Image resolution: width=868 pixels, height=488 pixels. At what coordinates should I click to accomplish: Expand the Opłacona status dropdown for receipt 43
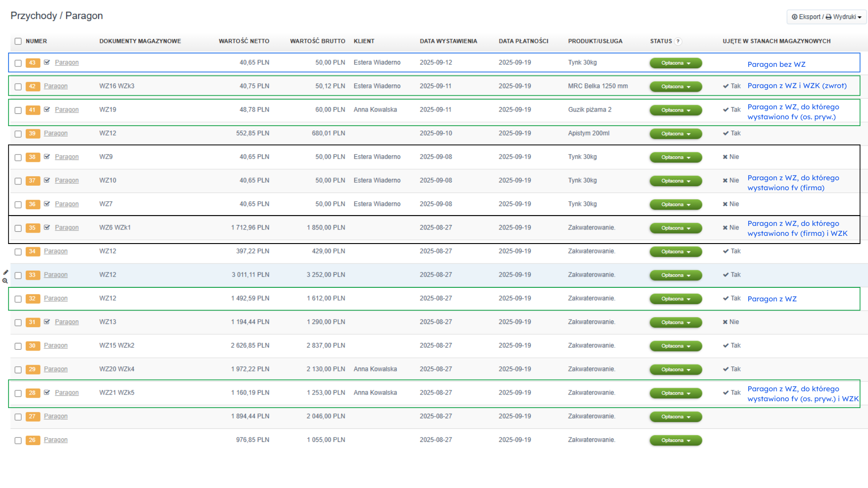point(675,63)
